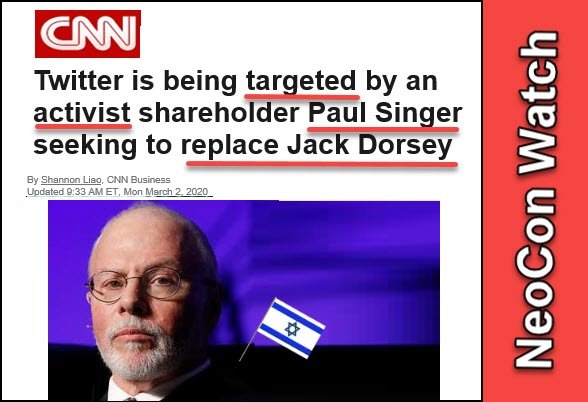Open the Shannon Liao author link
588x402 pixels.
coord(71,180)
